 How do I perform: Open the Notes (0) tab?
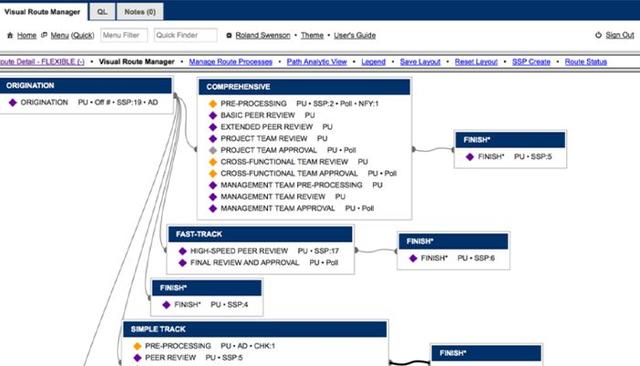140,11
